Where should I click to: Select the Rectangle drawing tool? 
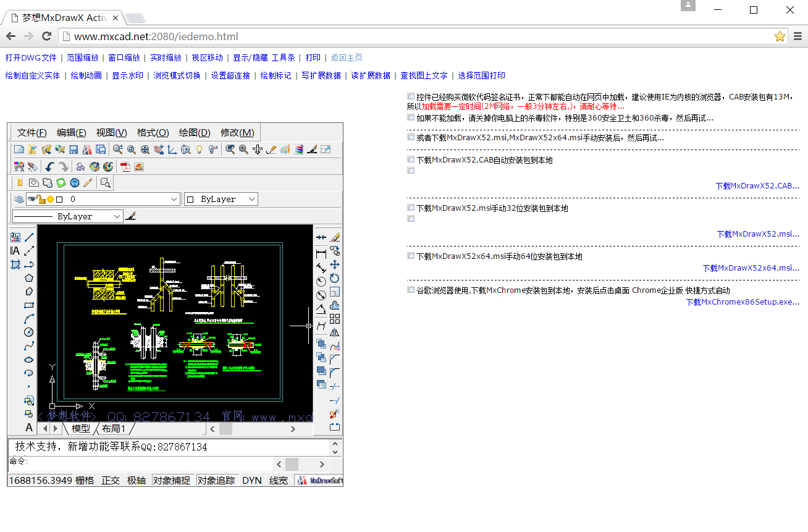click(x=29, y=305)
